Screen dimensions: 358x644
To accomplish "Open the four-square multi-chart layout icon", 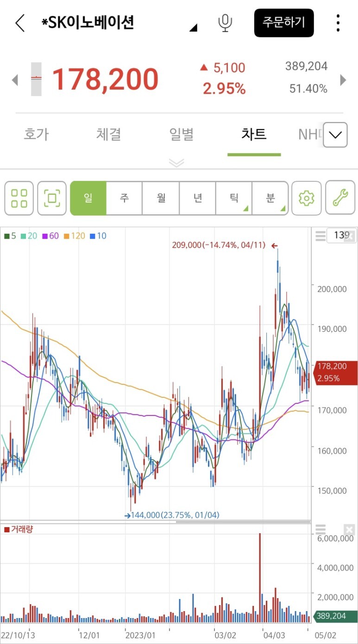I will point(19,198).
